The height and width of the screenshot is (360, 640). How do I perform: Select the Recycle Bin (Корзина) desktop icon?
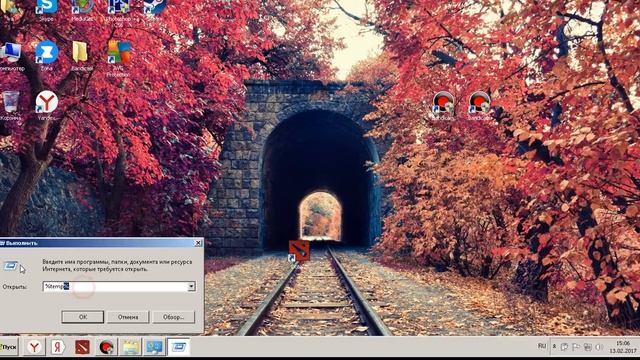tap(11, 105)
